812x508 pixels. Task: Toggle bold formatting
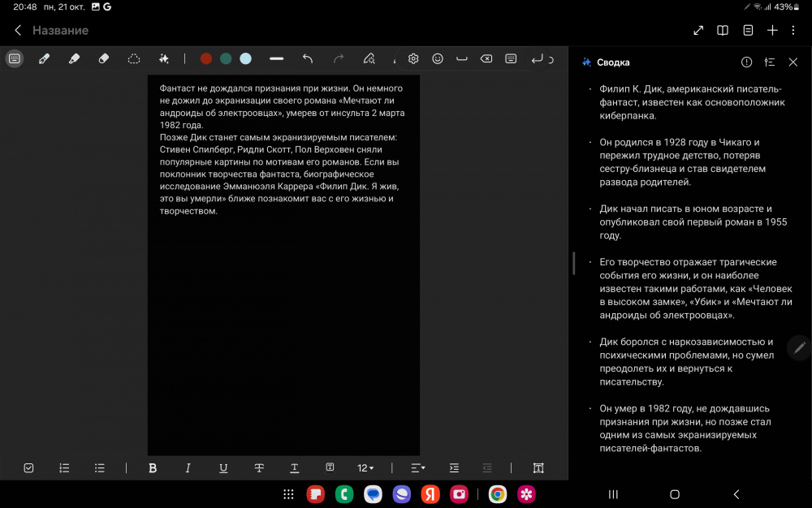point(152,467)
